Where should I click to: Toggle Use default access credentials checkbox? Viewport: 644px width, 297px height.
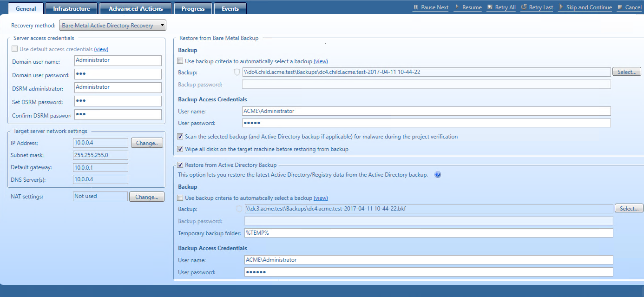coord(15,49)
